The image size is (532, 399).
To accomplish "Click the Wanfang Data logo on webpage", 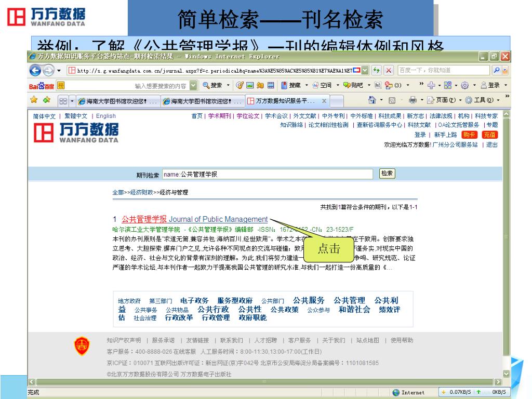I will (76, 132).
